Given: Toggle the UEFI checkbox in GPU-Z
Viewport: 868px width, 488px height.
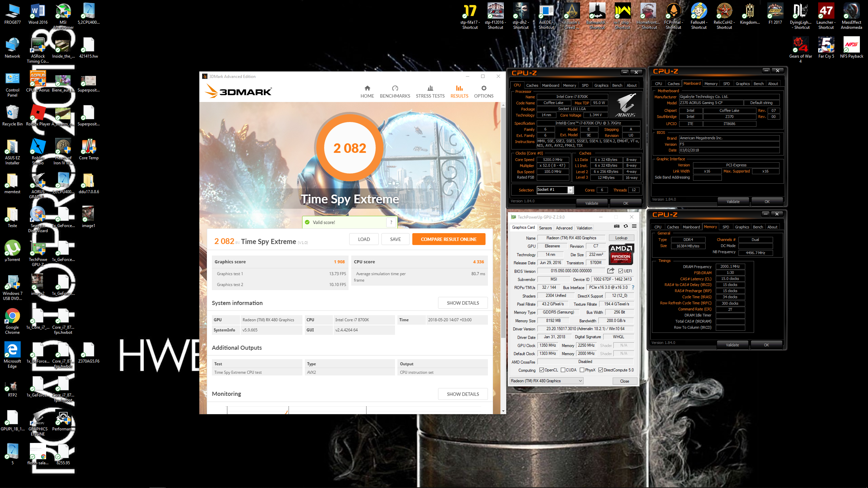Looking at the screenshot, I should tap(620, 271).
